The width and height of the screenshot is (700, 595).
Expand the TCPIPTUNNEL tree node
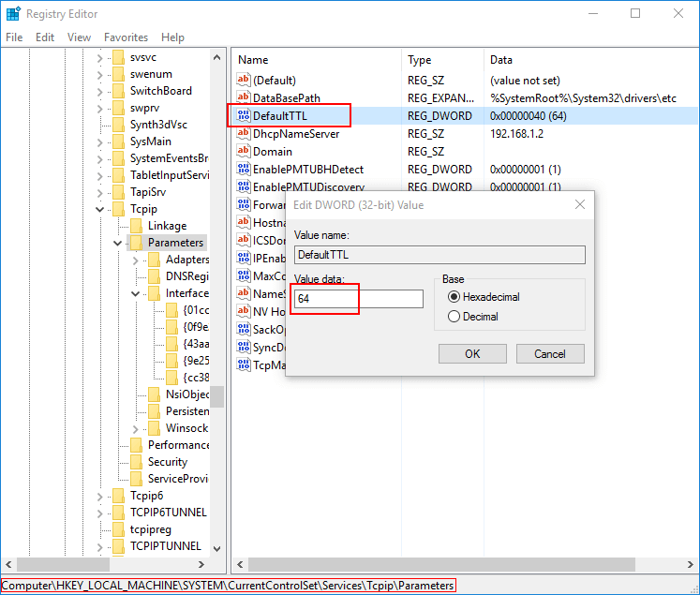point(100,547)
